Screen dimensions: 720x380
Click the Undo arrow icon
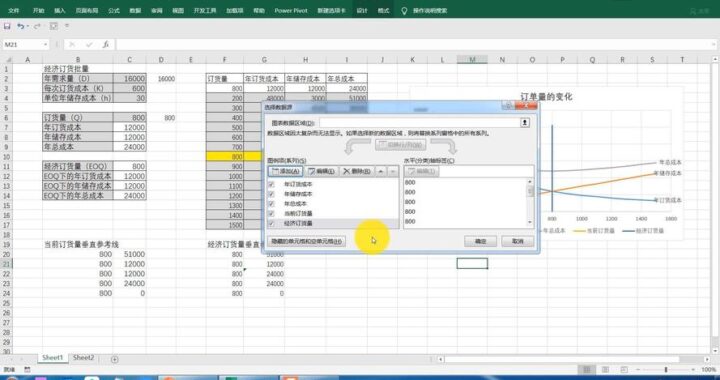[20, 26]
